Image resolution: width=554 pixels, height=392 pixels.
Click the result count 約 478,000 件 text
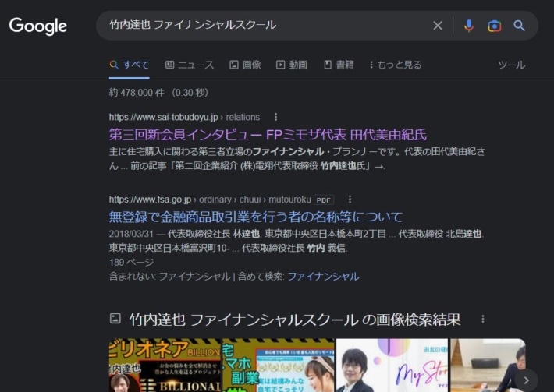pos(137,93)
